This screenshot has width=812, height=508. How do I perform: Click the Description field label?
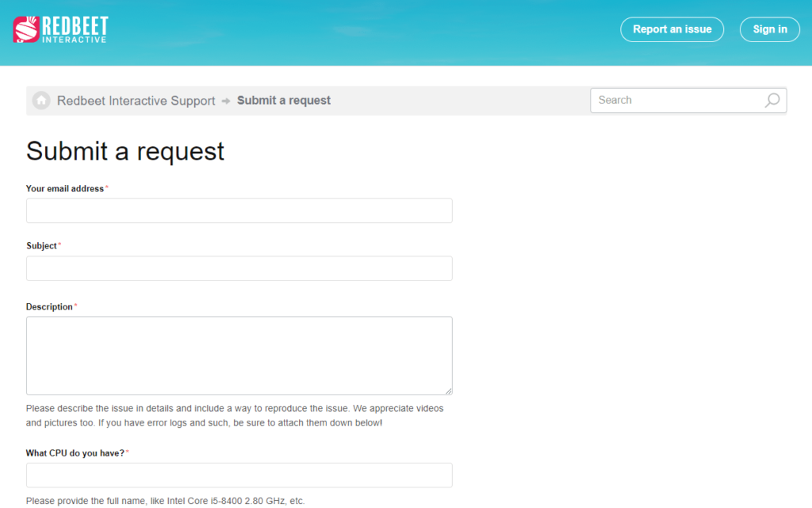click(49, 307)
